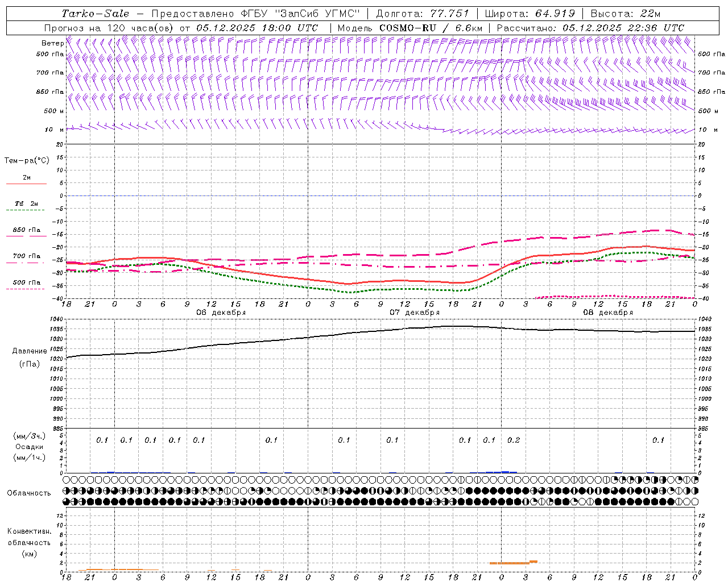The width and height of the screenshot is (728, 582).
Task: Select the Давление pressure panel label
Action: (x=30, y=351)
